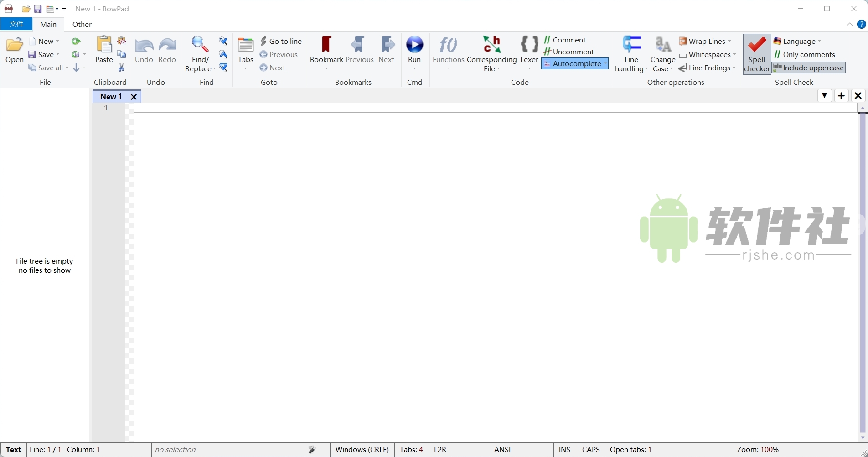
Task: Toggle the Spell checker on or off
Action: pos(757,54)
